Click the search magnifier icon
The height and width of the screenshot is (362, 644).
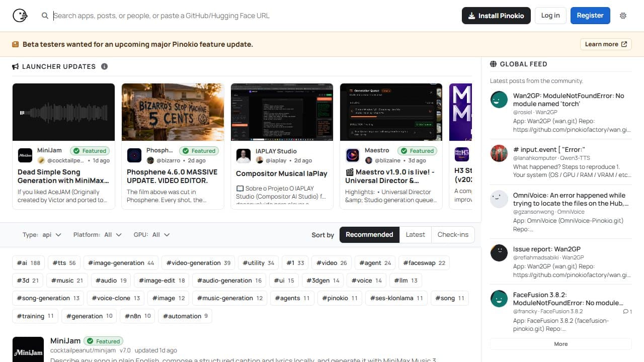(x=45, y=16)
